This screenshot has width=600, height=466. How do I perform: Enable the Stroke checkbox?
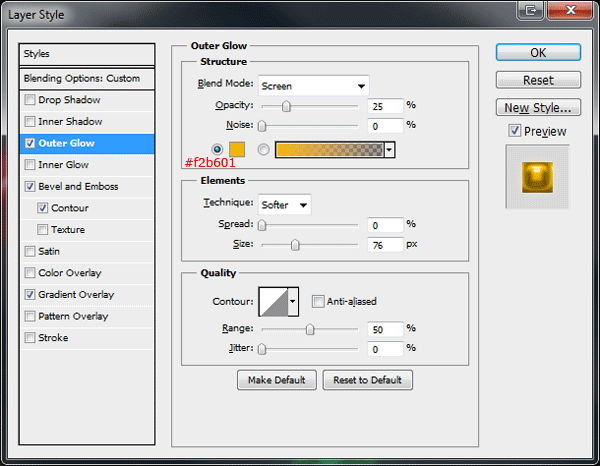[x=29, y=338]
